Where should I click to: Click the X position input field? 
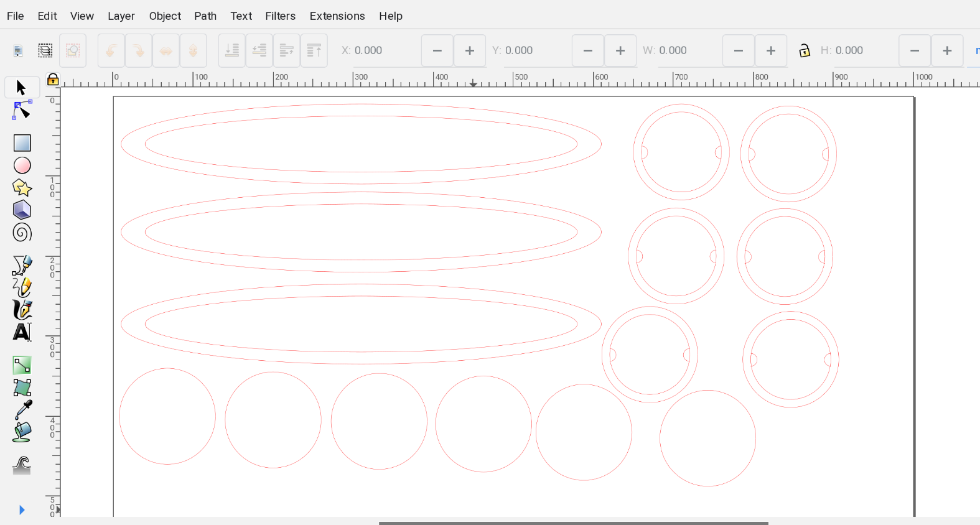click(386, 50)
